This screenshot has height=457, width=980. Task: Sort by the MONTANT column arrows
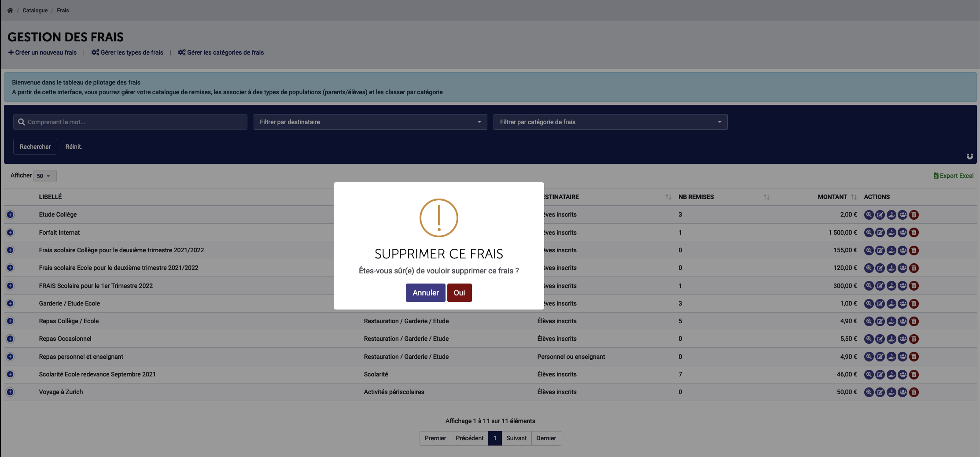tap(854, 197)
